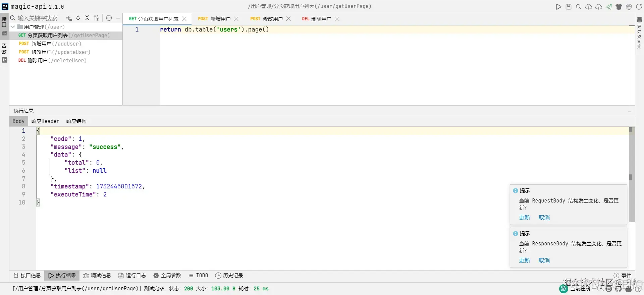The image size is (644, 295).
Task: Open the QQ penguin icon in status bar
Action: point(629,289)
